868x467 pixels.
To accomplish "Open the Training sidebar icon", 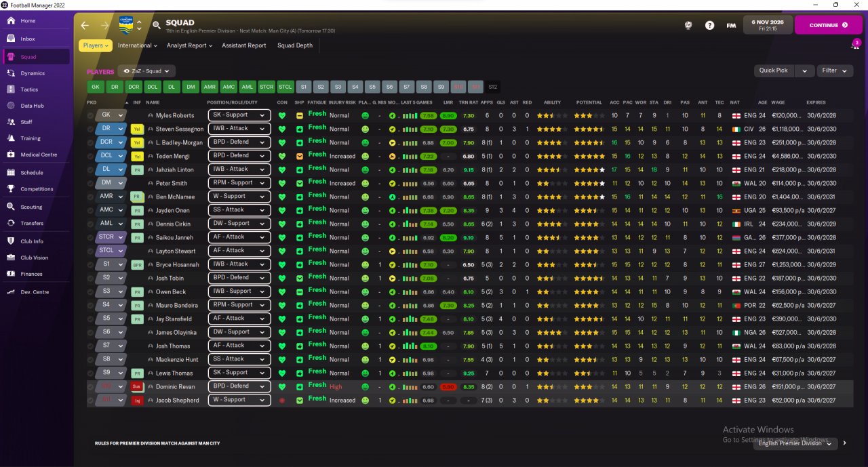I will (11, 138).
